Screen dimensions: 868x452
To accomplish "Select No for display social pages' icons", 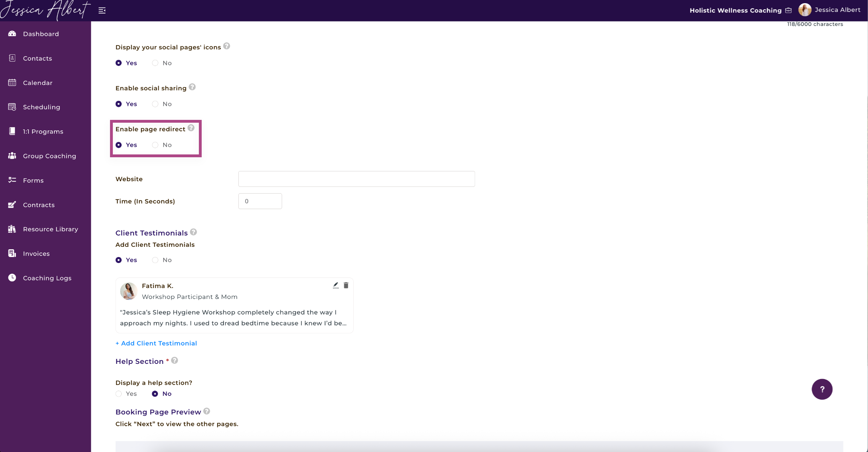I will 155,63.
